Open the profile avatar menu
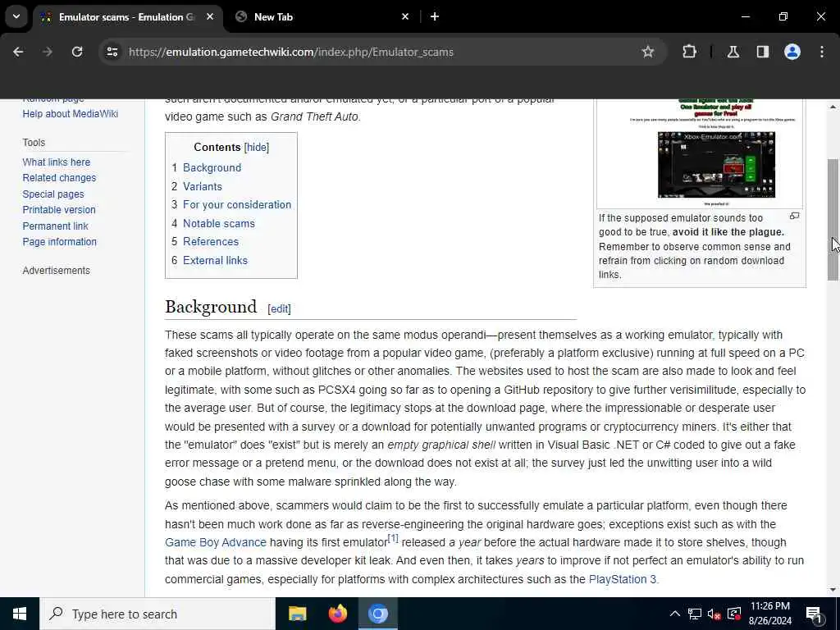The height and width of the screenshot is (630, 840). (x=792, y=52)
